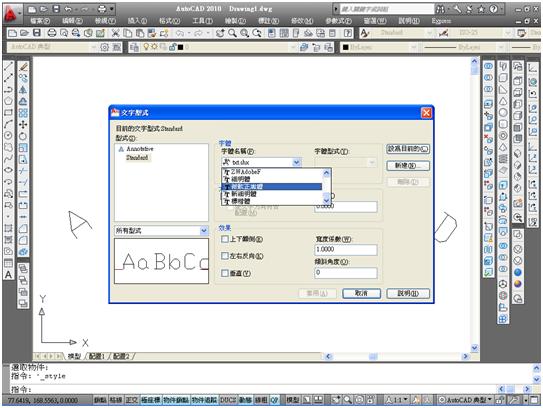The height and width of the screenshot is (408, 543).
Task: Toggle snap (鎖點) in status bar
Action: [100, 400]
